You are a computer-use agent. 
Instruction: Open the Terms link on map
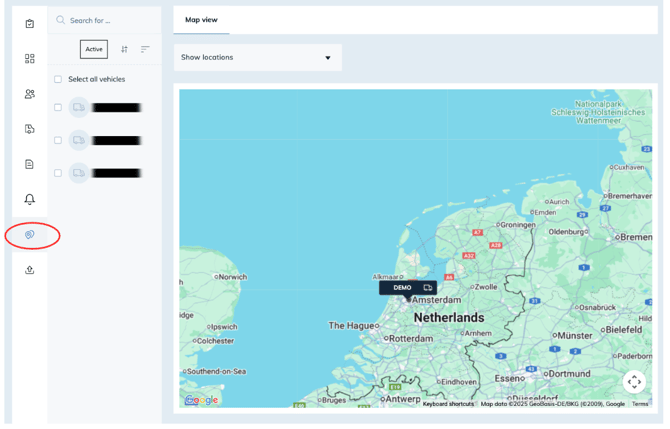click(640, 404)
